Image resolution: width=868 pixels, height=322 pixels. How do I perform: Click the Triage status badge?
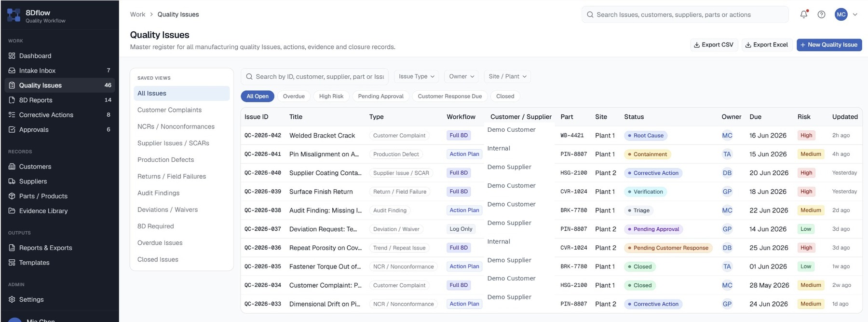click(638, 210)
